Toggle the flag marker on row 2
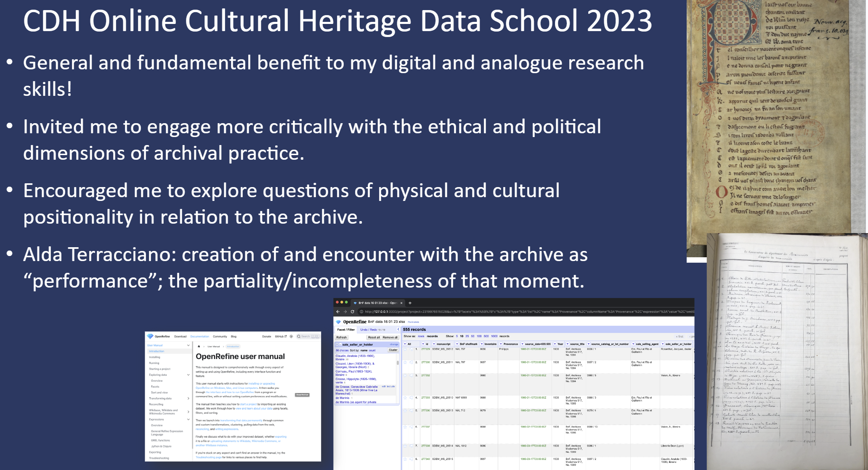This screenshot has height=470, width=868. [x=411, y=363]
